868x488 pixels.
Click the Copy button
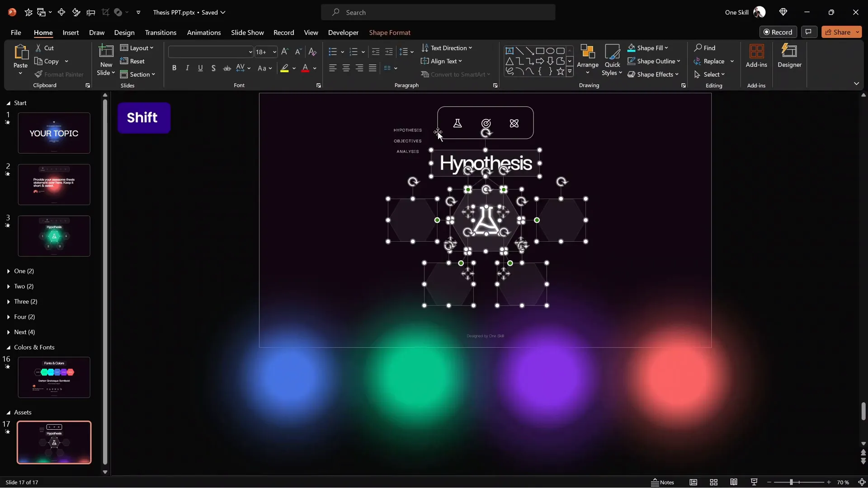click(x=47, y=61)
